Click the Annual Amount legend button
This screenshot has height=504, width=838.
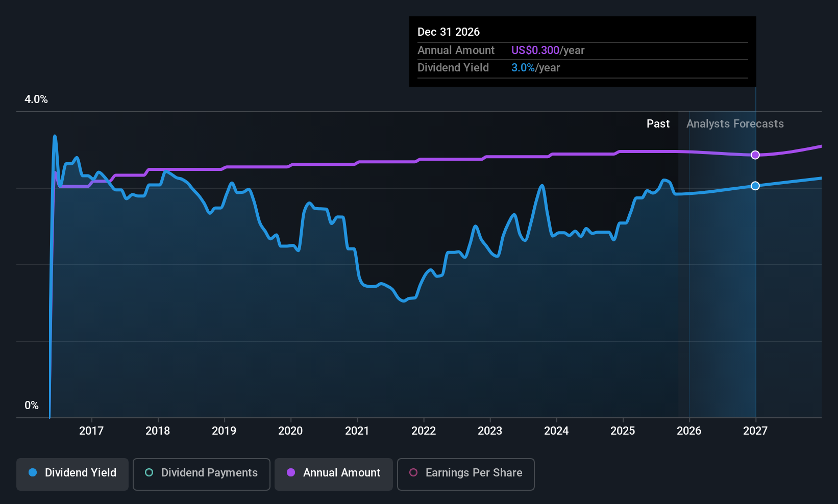coord(333,473)
